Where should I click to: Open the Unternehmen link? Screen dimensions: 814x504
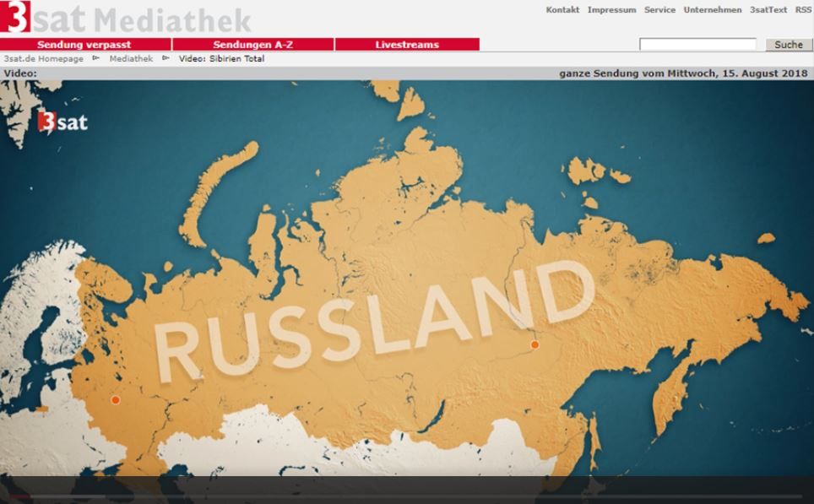[713, 10]
